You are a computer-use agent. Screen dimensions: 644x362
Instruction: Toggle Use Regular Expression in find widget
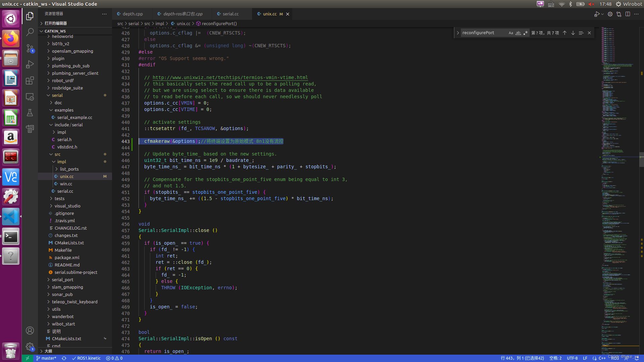(x=525, y=33)
